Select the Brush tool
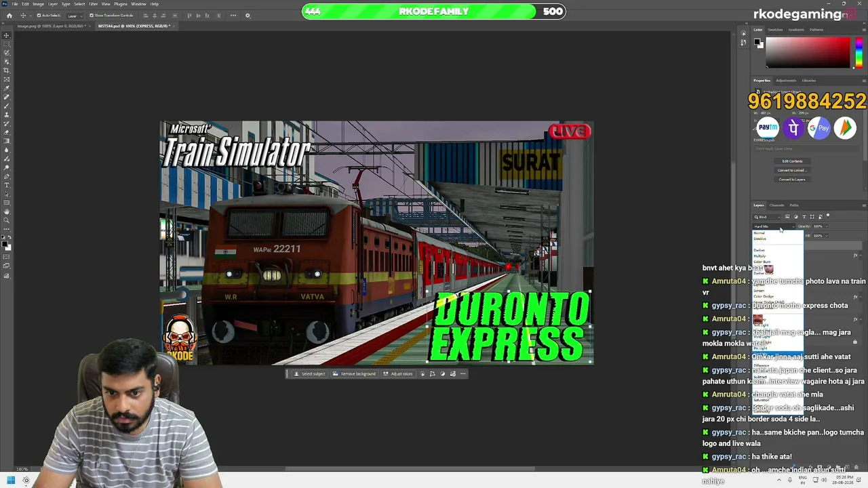 (7, 106)
